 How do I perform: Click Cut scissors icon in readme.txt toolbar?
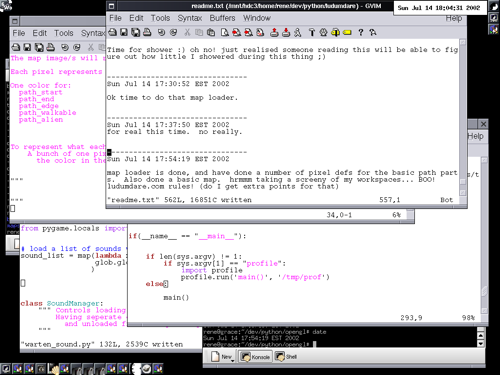click(187, 32)
